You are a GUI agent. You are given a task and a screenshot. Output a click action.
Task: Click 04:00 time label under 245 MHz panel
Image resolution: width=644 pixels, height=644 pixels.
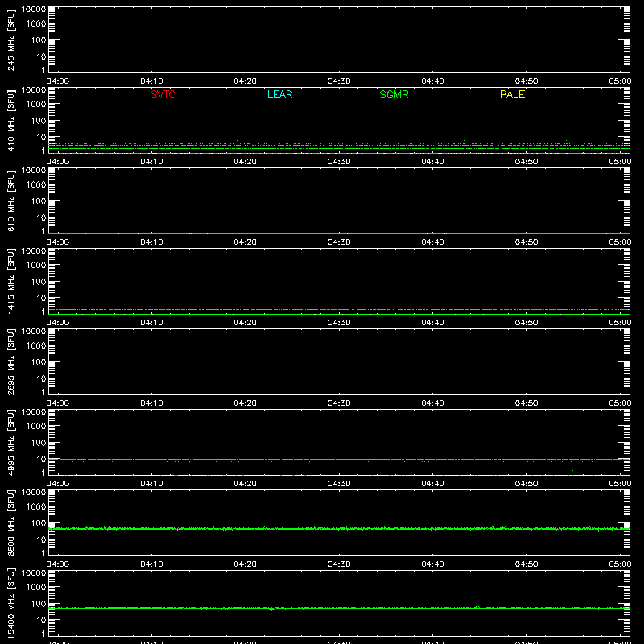coord(58,81)
